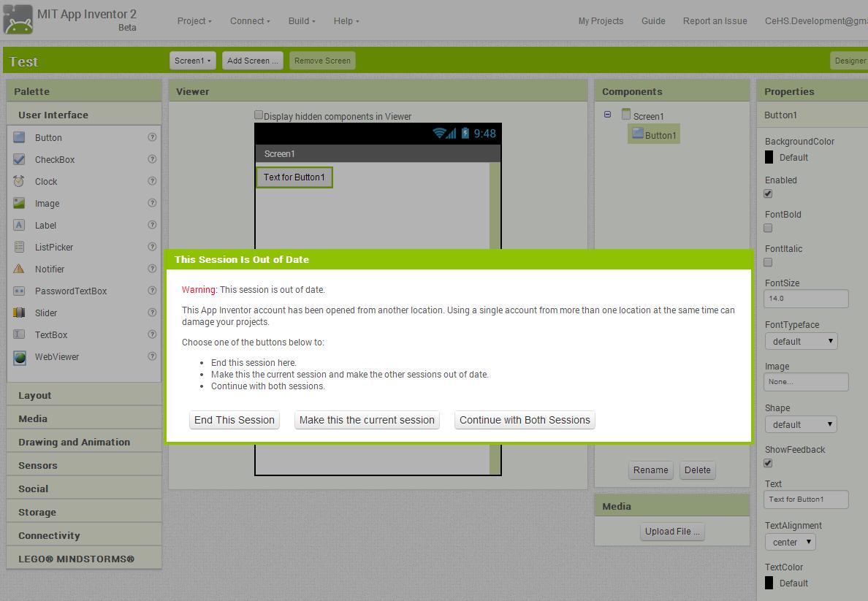Select the Image palette icon
This screenshot has height=601, width=868.
tap(19, 203)
